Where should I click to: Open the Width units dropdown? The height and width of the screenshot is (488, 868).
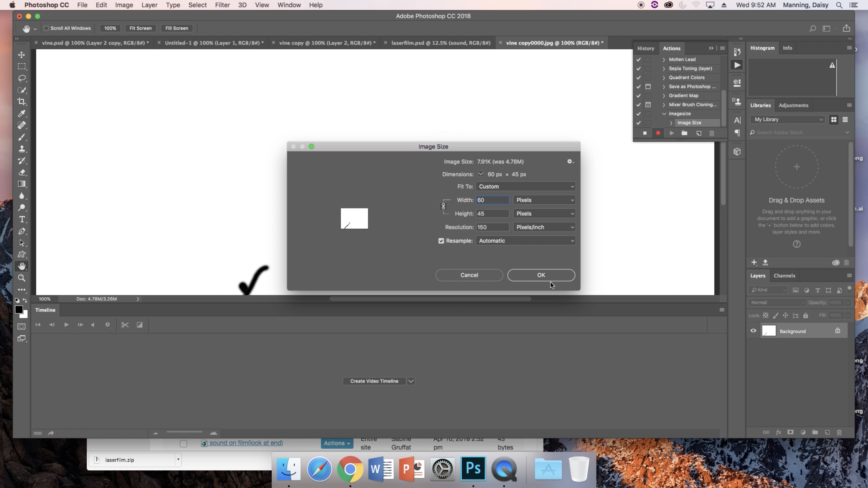click(x=544, y=200)
